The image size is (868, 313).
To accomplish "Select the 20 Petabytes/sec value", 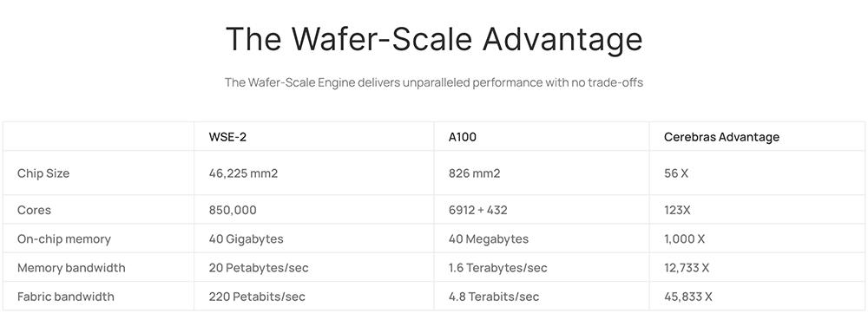I will pyautogui.click(x=259, y=268).
